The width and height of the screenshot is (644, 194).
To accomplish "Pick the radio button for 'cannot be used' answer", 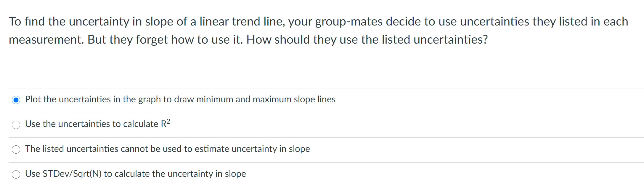I will [x=16, y=150].
